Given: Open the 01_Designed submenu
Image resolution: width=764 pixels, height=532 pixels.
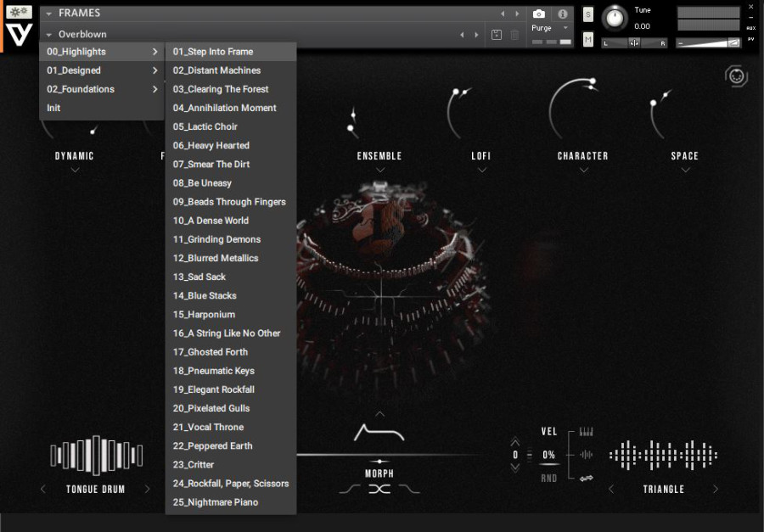Looking at the screenshot, I should tap(102, 70).
